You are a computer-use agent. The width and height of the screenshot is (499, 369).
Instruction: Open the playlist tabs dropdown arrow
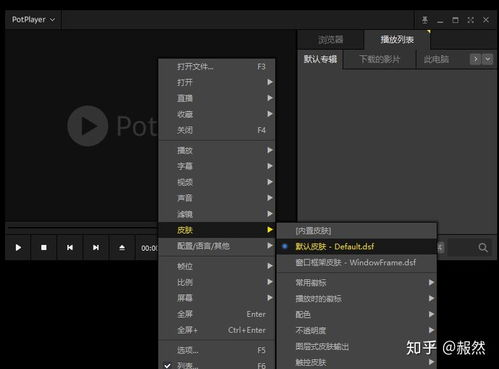point(488,59)
